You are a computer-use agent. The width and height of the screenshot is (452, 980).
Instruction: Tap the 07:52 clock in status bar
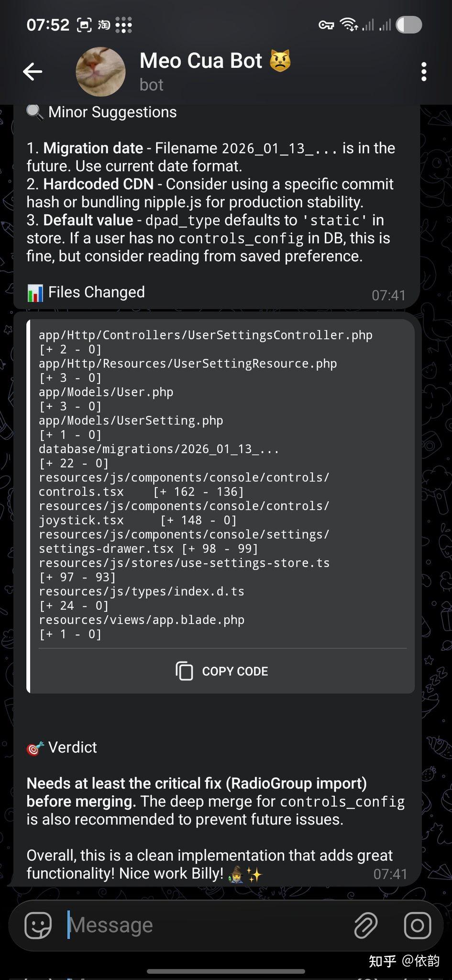[48, 25]
